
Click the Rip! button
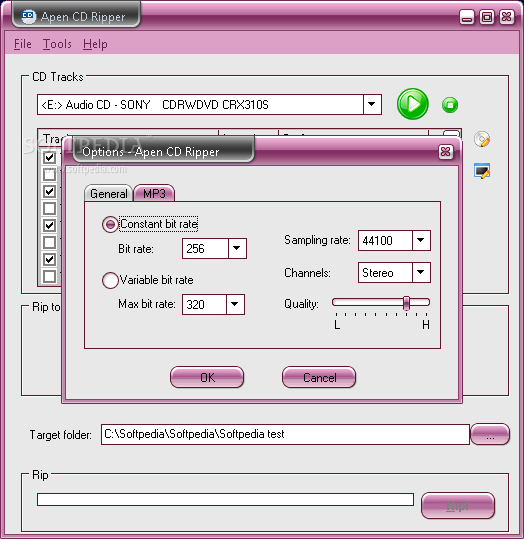(458, 505)
